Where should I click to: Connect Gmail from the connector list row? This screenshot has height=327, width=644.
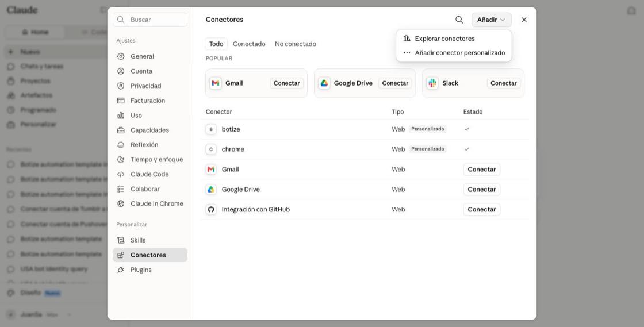(x=482, y=170)
